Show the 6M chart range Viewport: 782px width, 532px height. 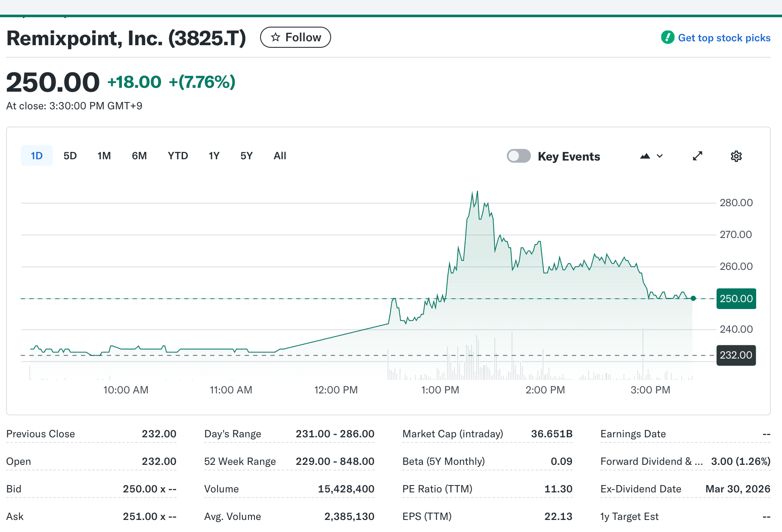(x=139, y=156)
